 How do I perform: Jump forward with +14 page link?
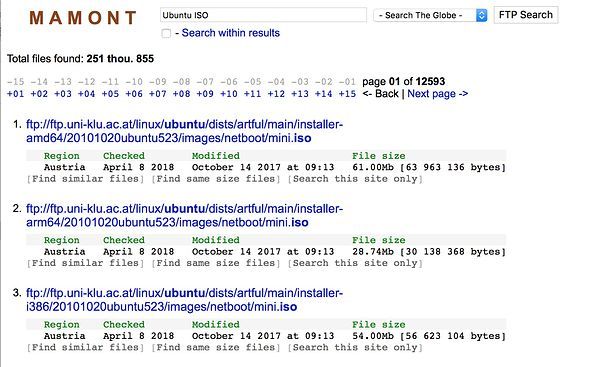[324, 94]
